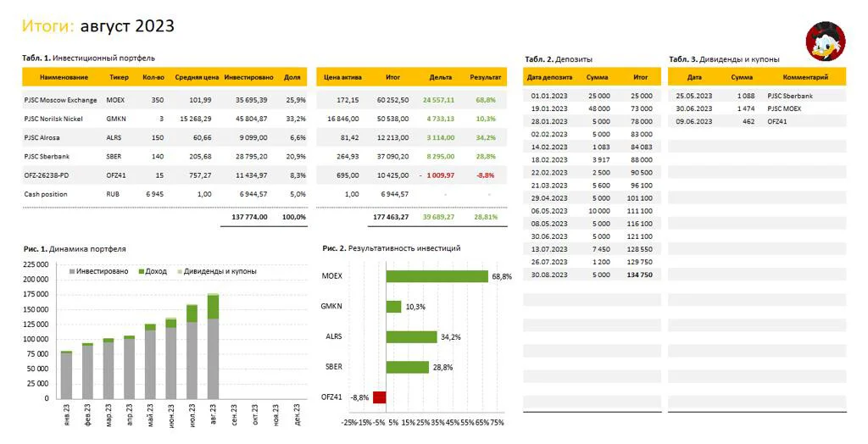Image resolution: width=868 pixels, height=444 pixels.
Task: Click the SBER 28,8% bar in chart
Action: click(408, 367)
